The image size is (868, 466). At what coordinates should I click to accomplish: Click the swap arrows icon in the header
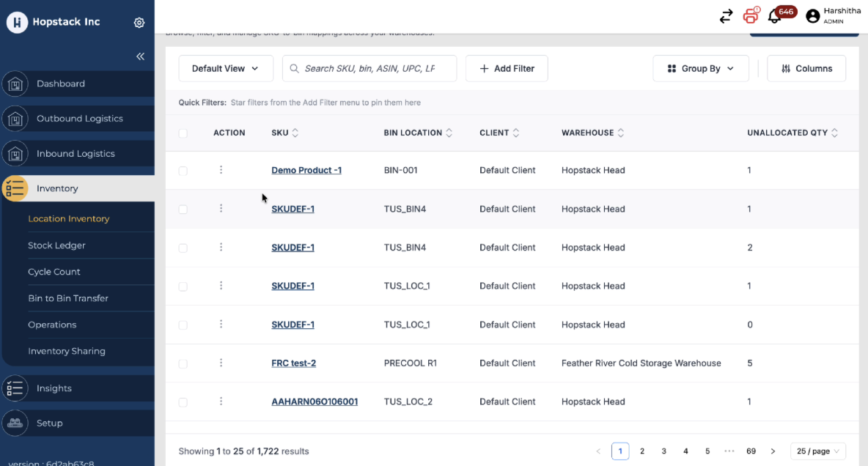point(726,16)
